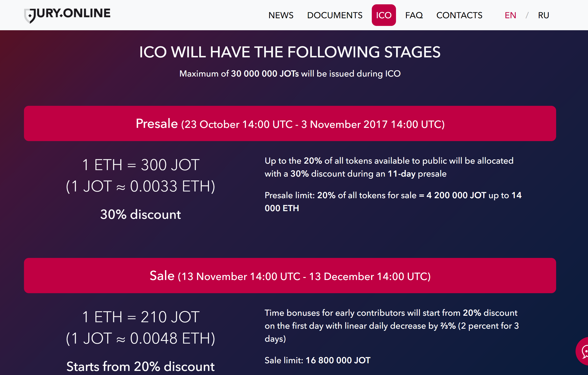Click the 1 ETH = 210 JOT rate

pos(141,317)
